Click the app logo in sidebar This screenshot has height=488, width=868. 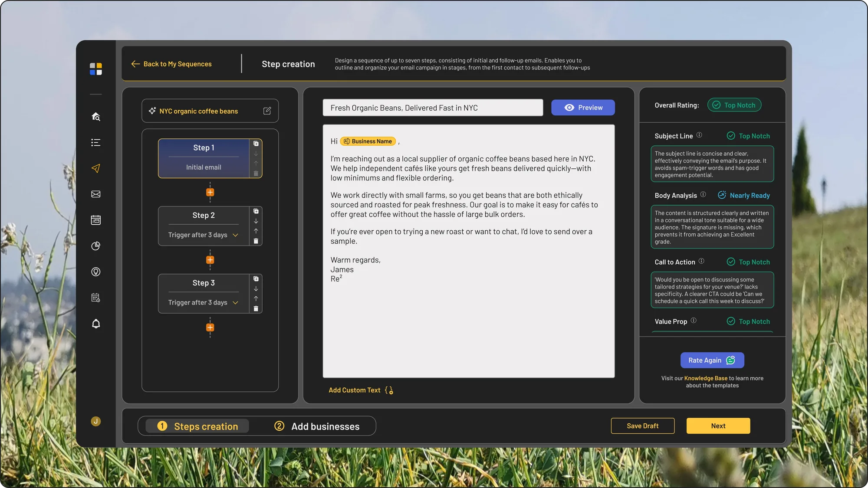(96, 69)
